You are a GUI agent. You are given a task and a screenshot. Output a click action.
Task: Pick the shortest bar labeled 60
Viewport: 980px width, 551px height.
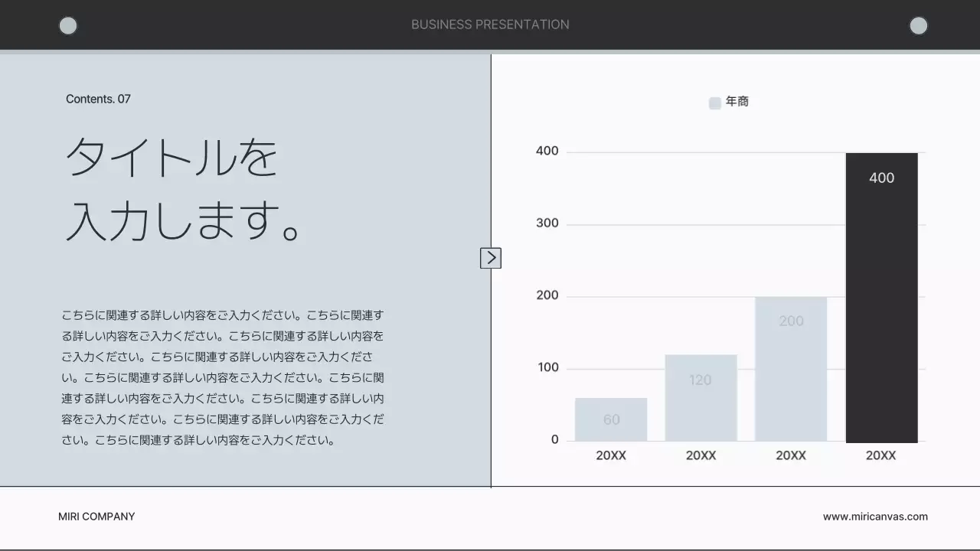point(611,419)
